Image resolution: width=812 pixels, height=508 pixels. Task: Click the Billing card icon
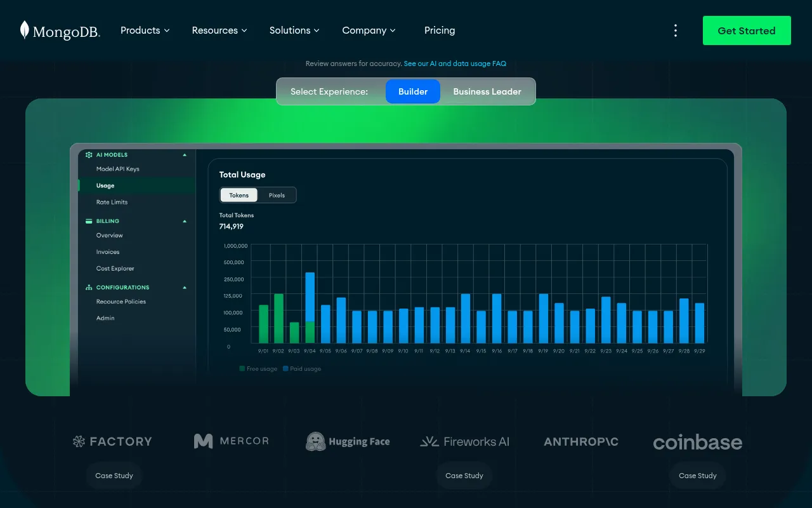tap(89, 221)
